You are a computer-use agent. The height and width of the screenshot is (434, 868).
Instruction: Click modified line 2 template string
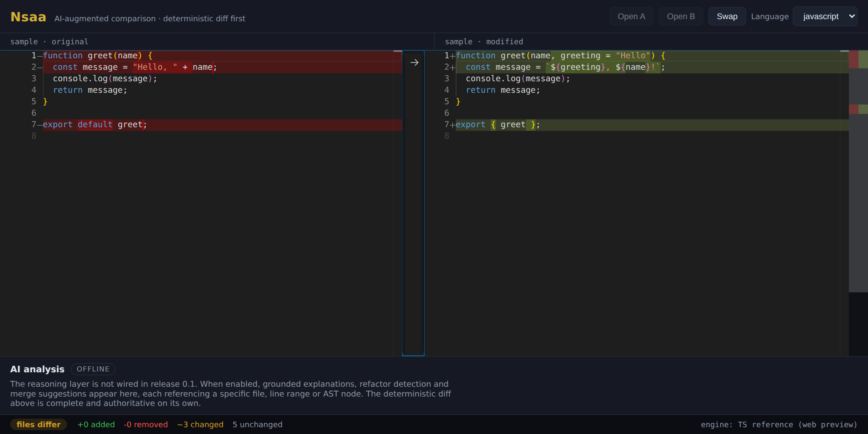(x=652, y=67)
